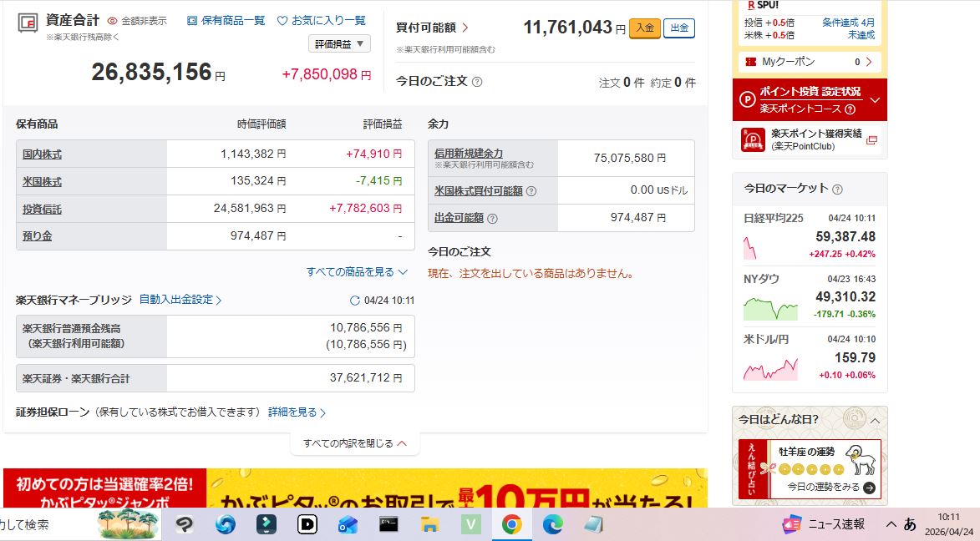
Task: Click the 入金 deposit button
Action: pos(644,28)
